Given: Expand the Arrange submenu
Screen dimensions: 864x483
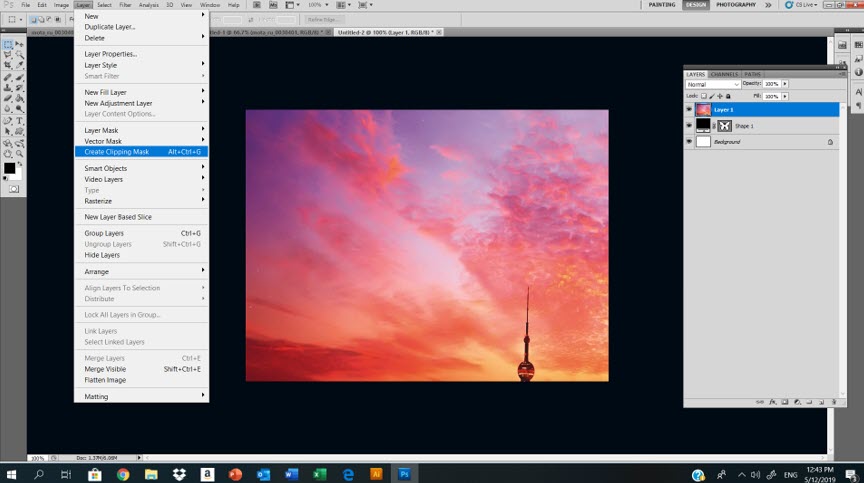Looking at the screenshot, I should 142,272.
